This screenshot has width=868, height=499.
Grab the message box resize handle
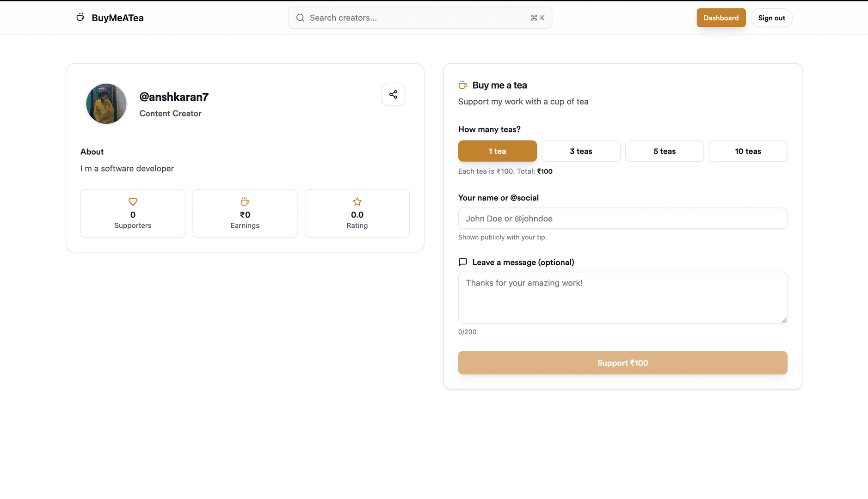(784, 320)
